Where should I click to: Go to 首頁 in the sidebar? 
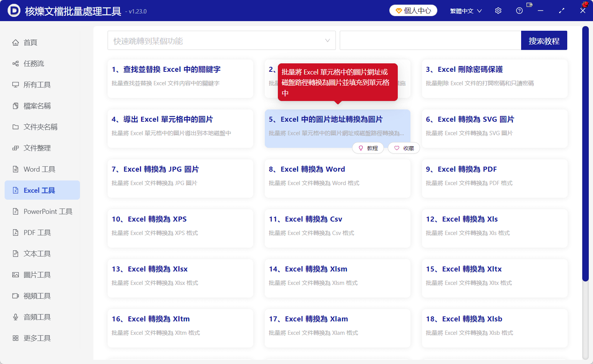42,42
